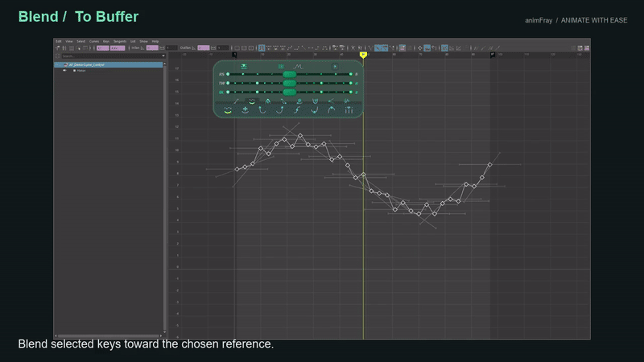The width and height of the screenshot is (644, 362).
Task: Click the yellow current-time marker on ruler
Action: (x=363, y=55)
